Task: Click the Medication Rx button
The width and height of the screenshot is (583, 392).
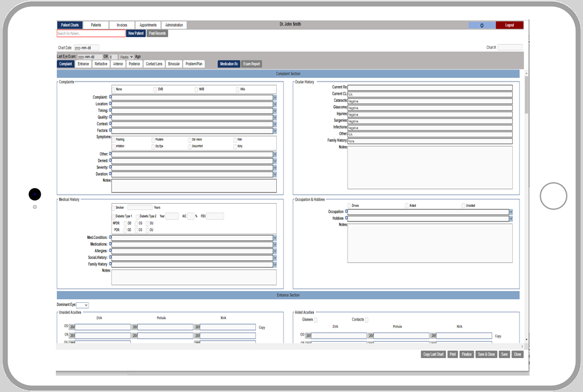Action: (228, 64)
